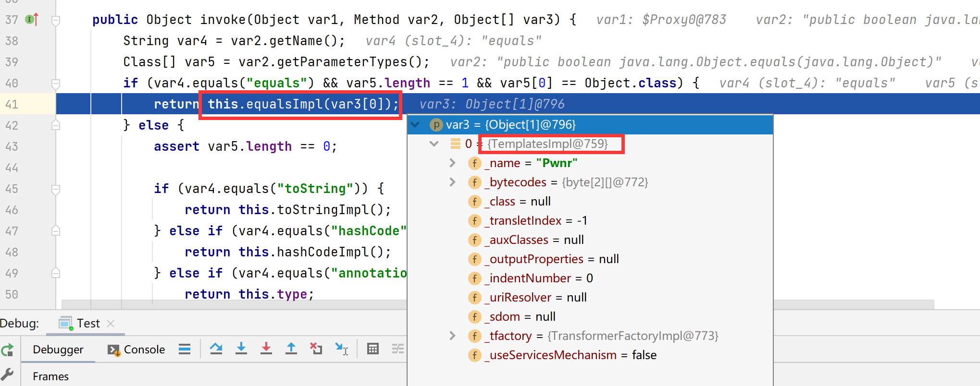The width and height of the screenshot is (980, 386).
Task: Click the Test tab run configuration icon
Action: click(65, 324)
